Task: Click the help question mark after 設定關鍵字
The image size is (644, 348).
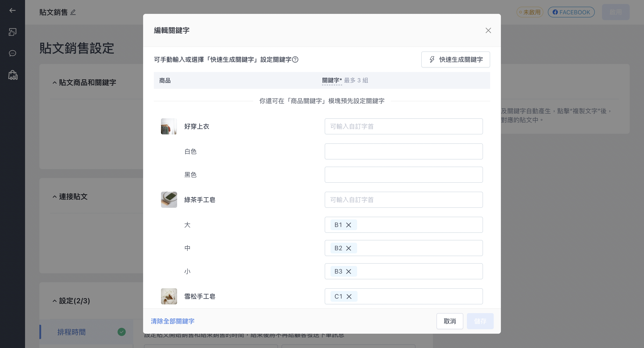Action: tap(295, 59)
